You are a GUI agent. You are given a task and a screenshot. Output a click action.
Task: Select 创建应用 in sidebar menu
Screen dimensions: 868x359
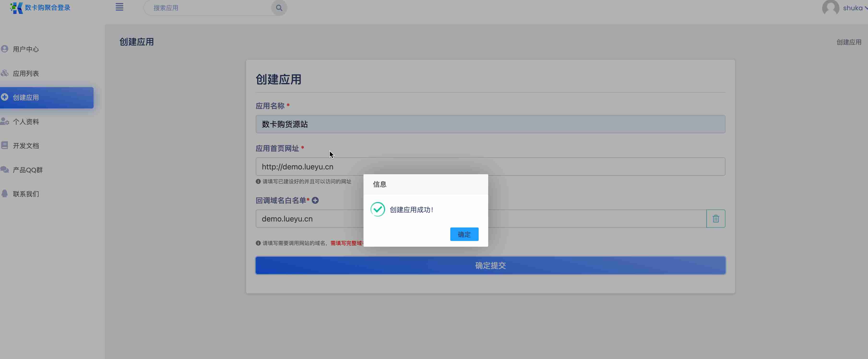26,98
